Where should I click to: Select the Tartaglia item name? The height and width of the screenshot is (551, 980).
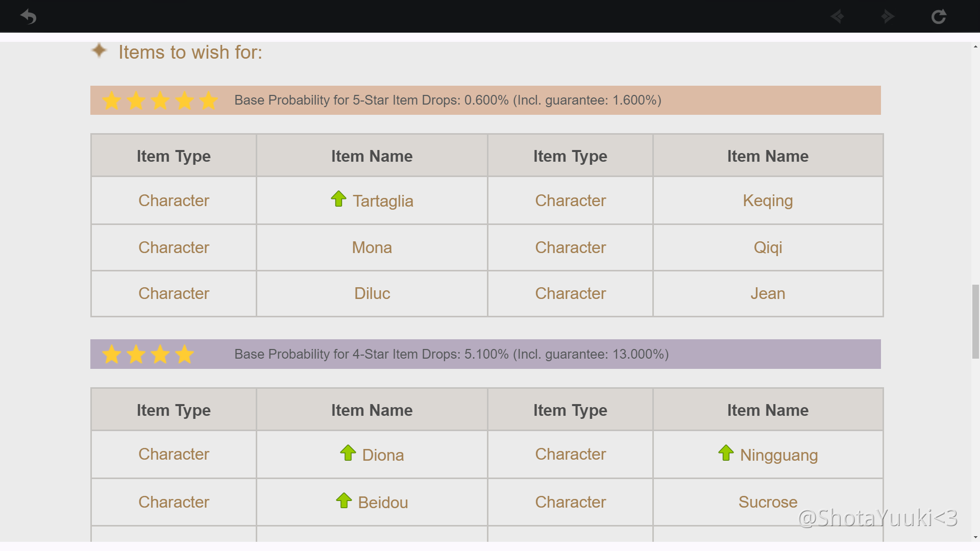tap(383, 201)
